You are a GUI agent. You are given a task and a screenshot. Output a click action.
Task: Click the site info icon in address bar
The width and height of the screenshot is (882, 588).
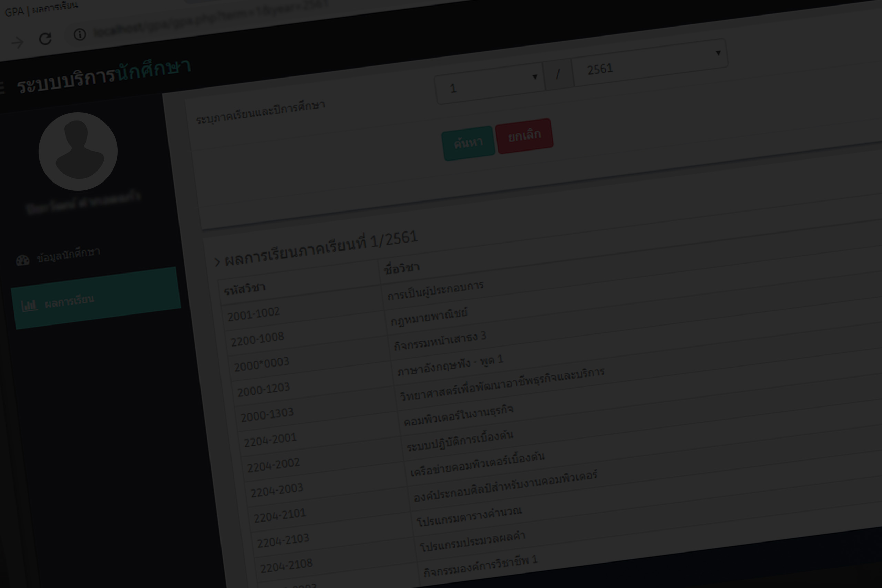pyautogui.click(x=80, y=34)
